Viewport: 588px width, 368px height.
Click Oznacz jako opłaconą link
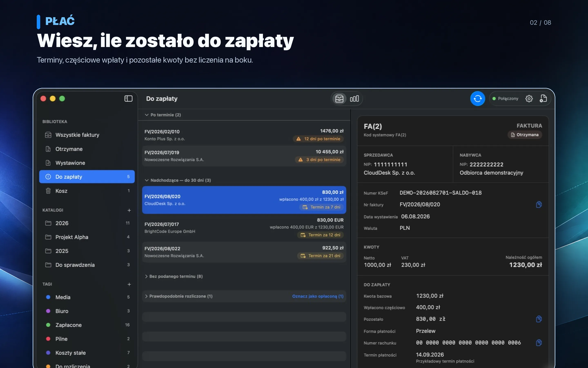pyautogui.click(x=318, y=296)
